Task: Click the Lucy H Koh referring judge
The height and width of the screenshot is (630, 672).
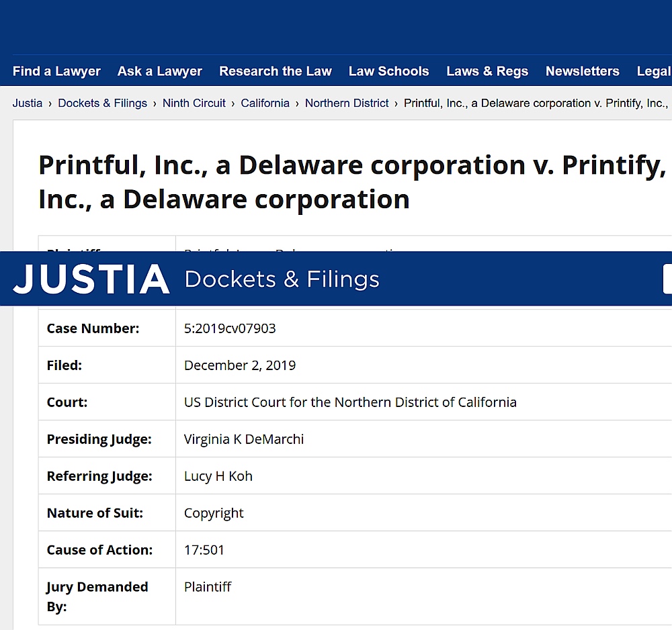Action: pyautogui.click(x=218, y=476)
